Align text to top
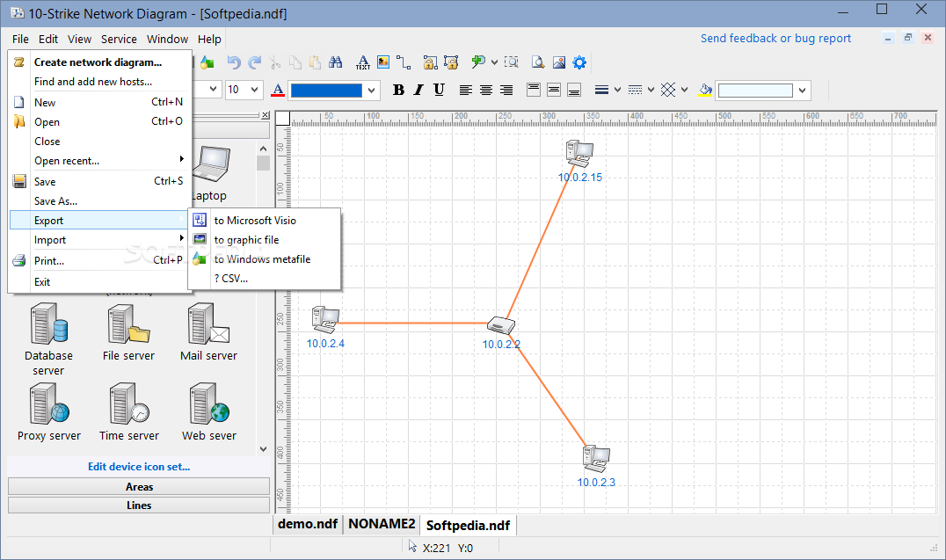 pyautogui.click(x=534, y=90)
